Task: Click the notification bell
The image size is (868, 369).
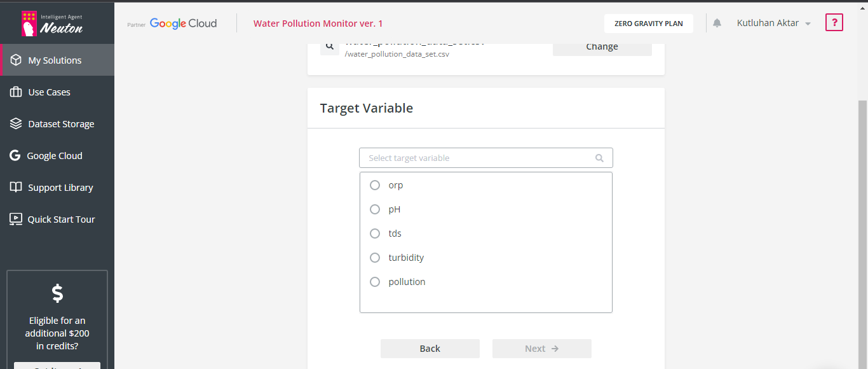Action: 717,23
